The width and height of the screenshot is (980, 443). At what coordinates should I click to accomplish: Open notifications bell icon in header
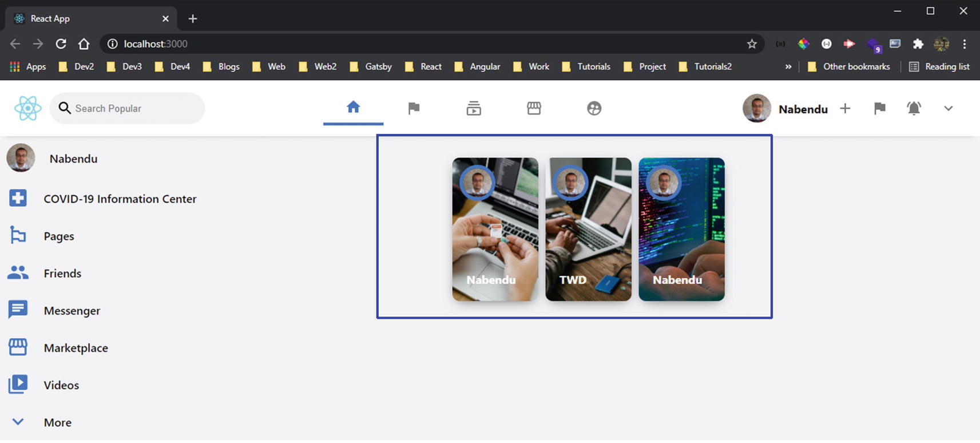pos(914,108)
